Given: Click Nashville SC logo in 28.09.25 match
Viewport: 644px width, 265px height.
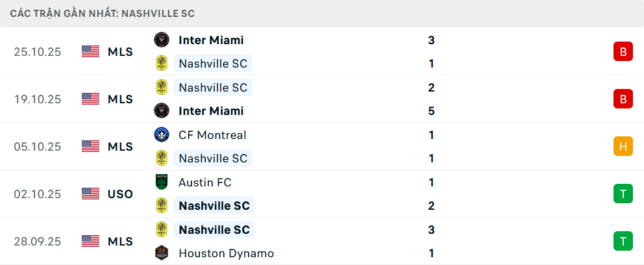Looking at the screenshot, I should coord(162,230).
